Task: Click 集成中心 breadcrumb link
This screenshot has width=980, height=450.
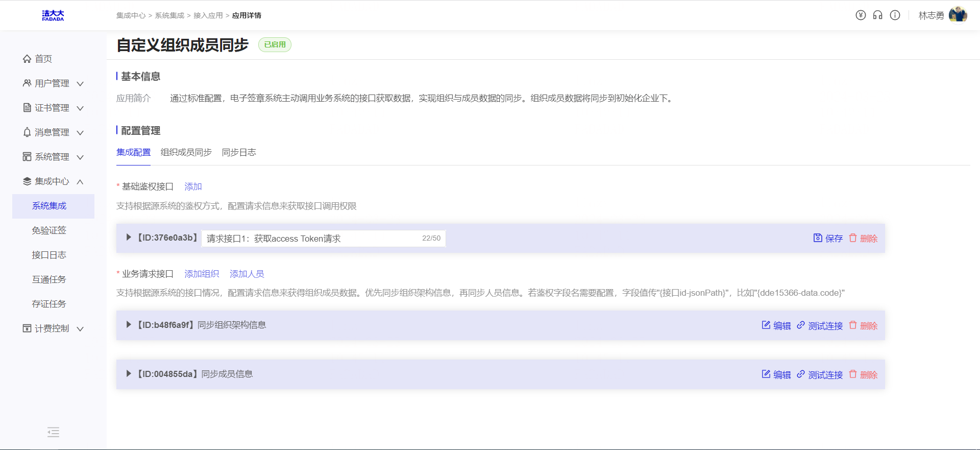Action: [x=131, y=15]
